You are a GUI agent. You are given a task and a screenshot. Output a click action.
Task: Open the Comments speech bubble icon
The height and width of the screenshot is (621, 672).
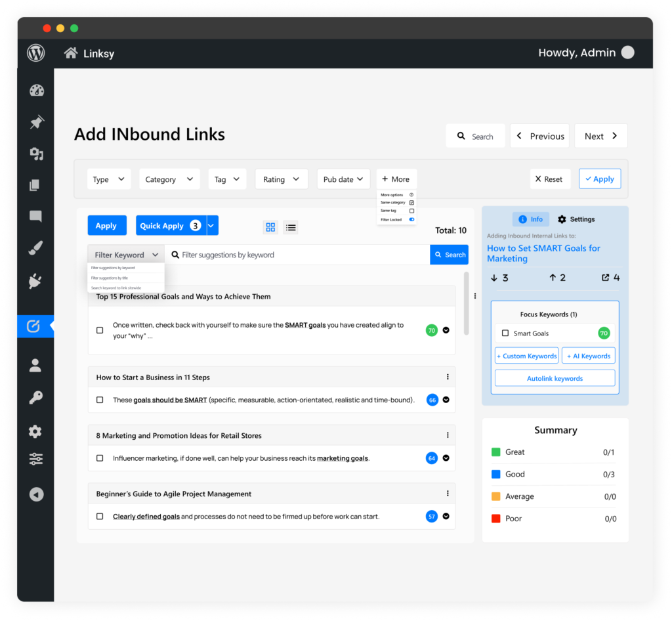35,216
